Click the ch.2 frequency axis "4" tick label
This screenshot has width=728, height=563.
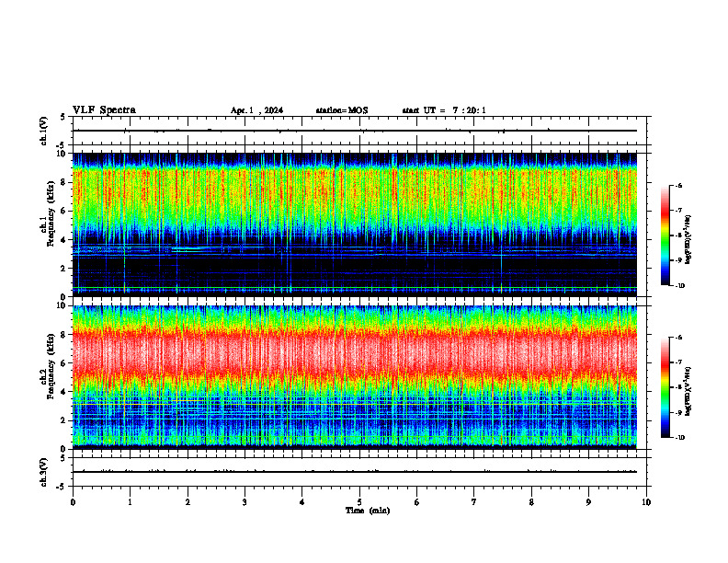[x=63, y=392]
